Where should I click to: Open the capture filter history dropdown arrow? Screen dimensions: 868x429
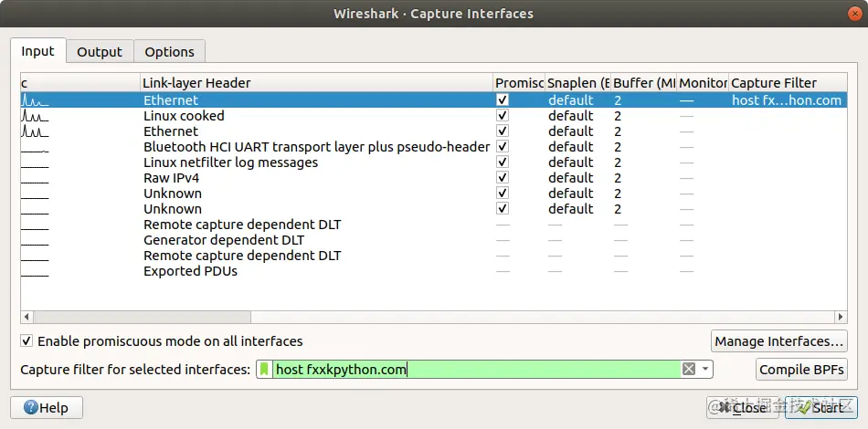705,370
